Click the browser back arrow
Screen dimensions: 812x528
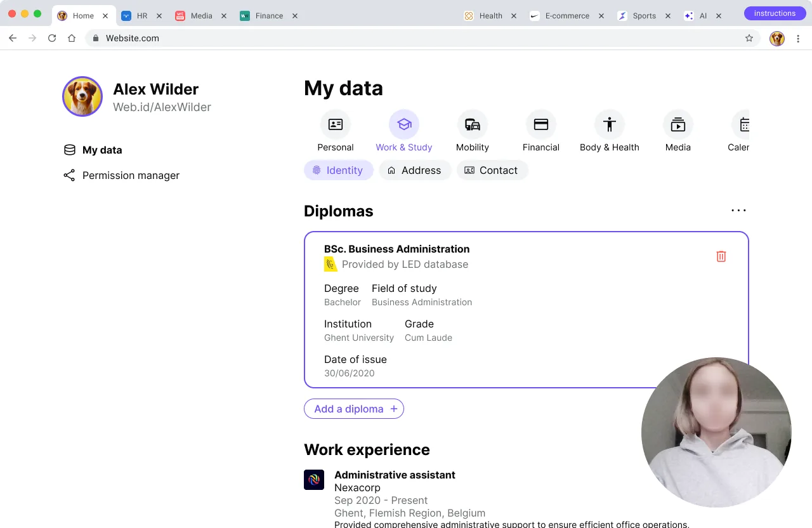[13, 38]
